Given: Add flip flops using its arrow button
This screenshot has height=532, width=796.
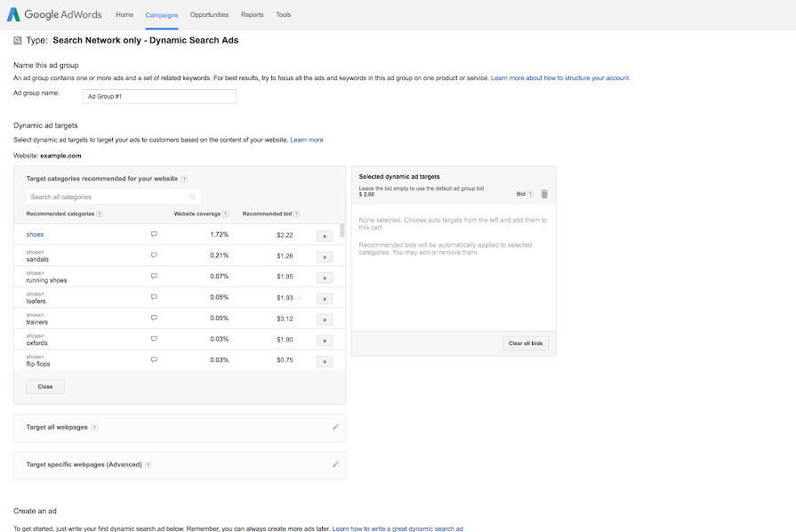Looking at the screenshot, I should click(324, 361).
